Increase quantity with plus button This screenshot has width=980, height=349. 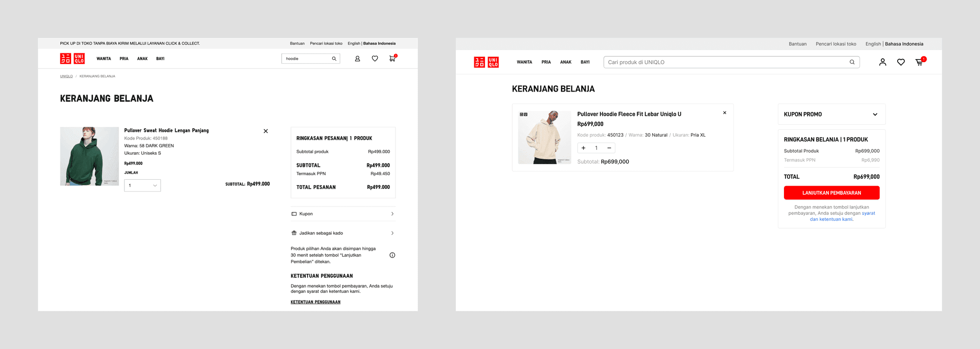coord(584,148)
